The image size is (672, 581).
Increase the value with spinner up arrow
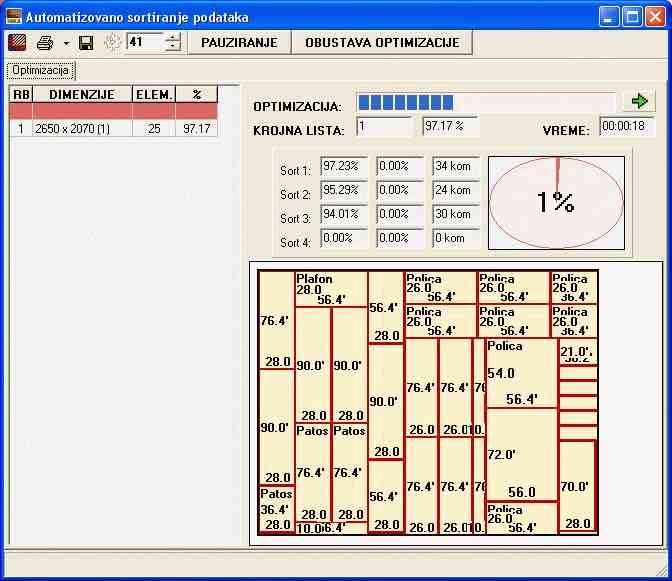pos(173,37)
